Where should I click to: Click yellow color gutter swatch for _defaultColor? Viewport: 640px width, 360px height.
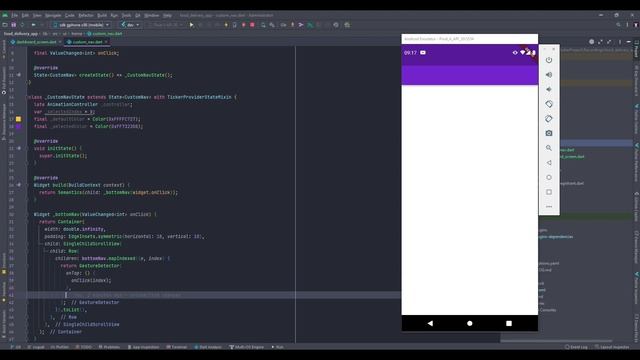point(18,119)
